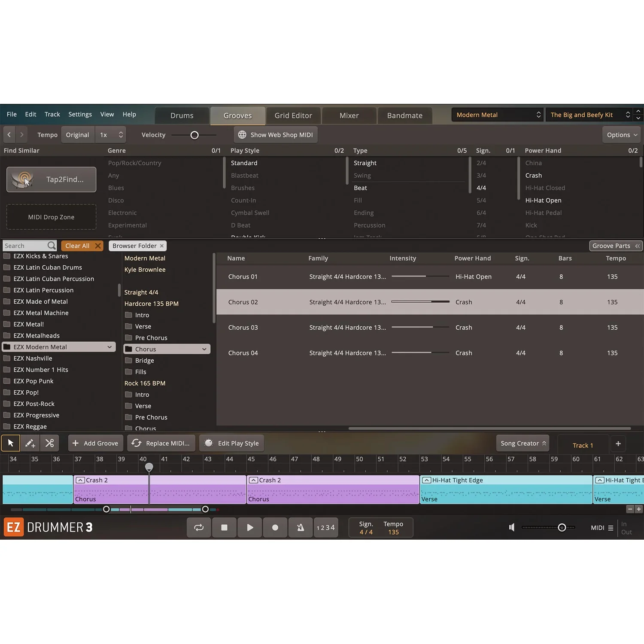The image size is (644, 644).
Task: Expand the EZX Modern Metal folder chevron
Action: 109,347
